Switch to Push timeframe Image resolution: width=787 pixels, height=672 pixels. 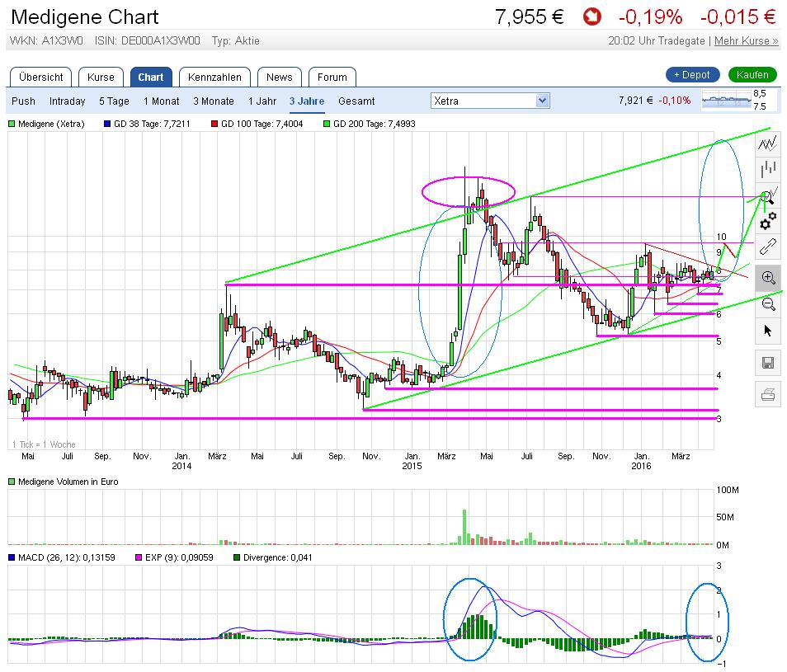click(24, 101)
